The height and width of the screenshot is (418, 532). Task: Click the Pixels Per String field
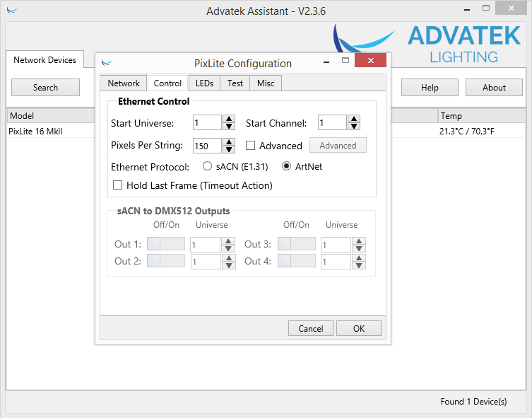207,146
